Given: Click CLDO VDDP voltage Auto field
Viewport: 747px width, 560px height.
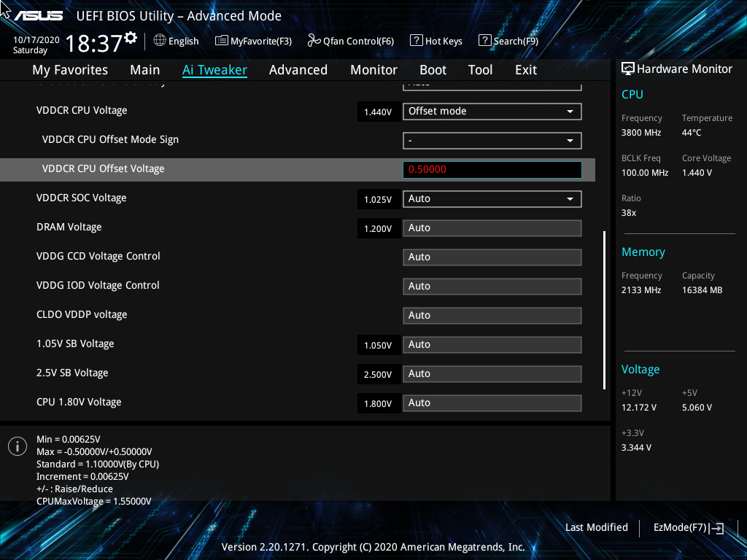Looking at the screenshot, I should tap(492, 315).
